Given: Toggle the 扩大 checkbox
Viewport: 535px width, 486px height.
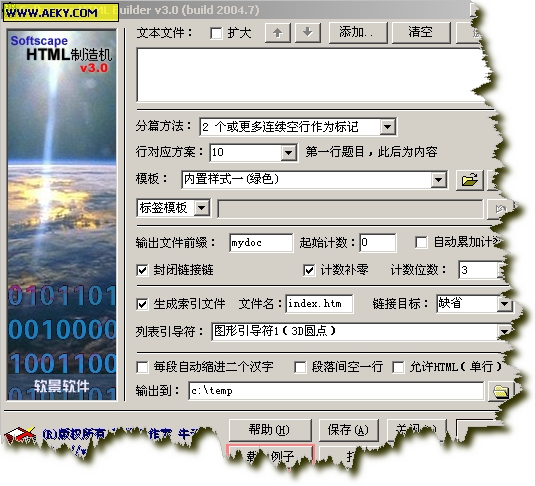Looking at the screenshot, I should coord(216,33).
